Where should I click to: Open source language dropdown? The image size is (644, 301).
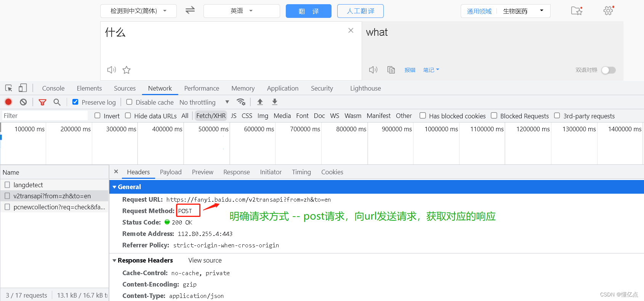click(x=138, y=11)
